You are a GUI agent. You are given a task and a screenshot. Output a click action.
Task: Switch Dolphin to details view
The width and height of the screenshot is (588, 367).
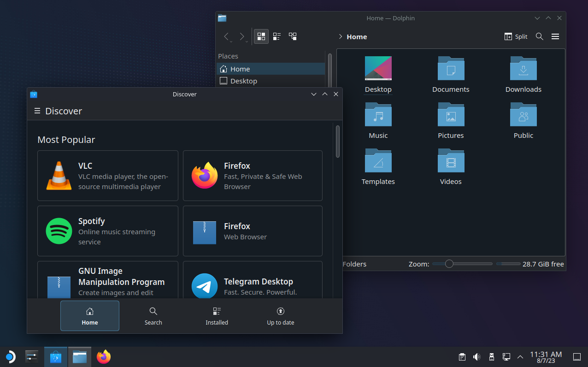[276, 36]
